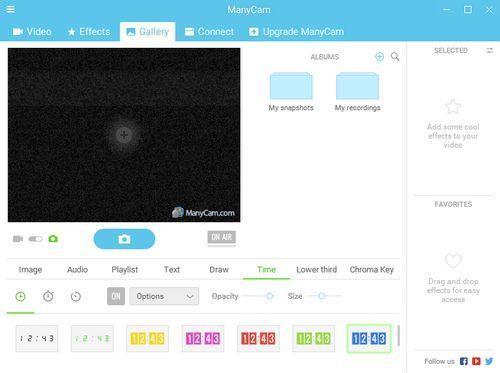Screen dimensions: 500x373
Task: Select the Gallery tab
Action: click(x=147, y=32)
